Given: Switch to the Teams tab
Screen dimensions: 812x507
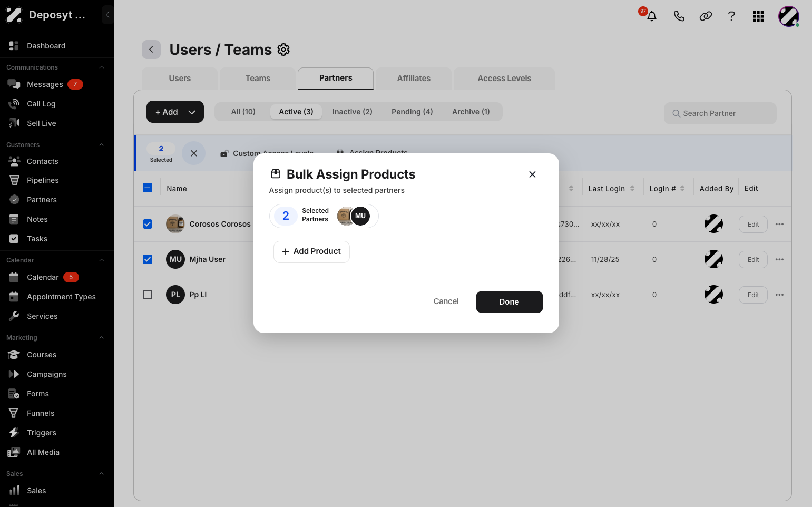Looking at the screenshot, I should (258, 79).
